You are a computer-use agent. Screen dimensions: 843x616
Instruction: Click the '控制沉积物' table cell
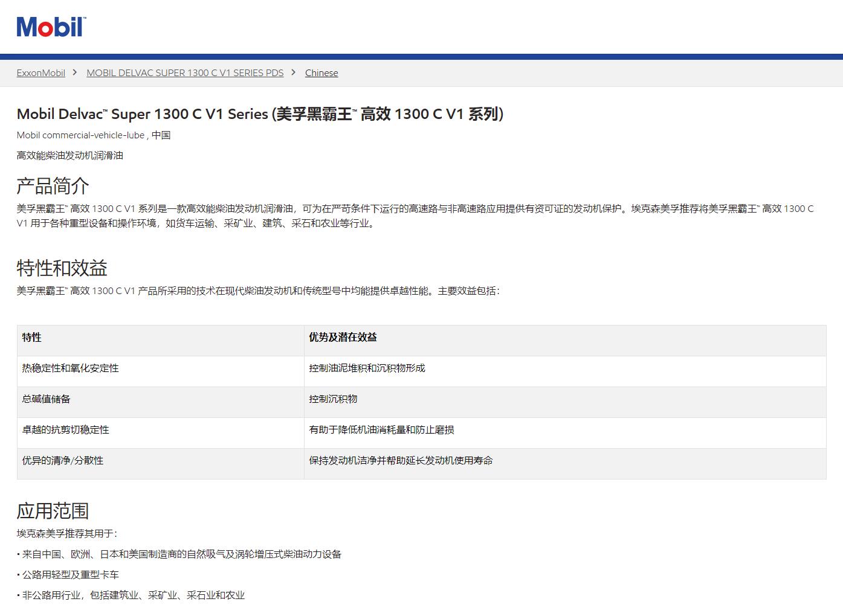click(x=565, y=402)
